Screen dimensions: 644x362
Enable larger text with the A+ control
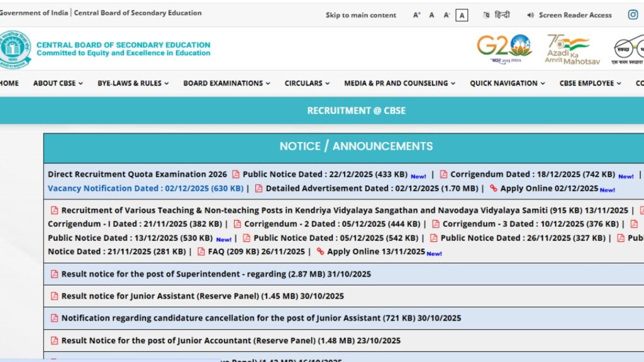click(416, 14)
